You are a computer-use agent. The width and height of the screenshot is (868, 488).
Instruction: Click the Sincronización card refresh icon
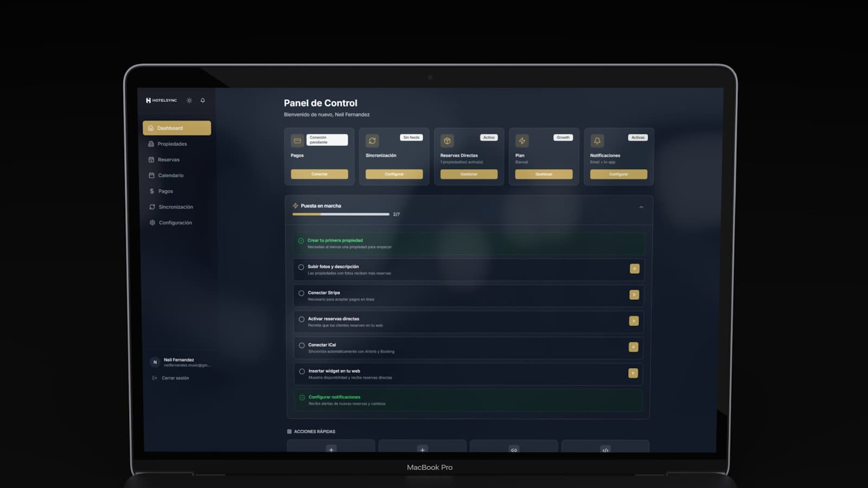pyautogui.click(x=372, y=141)
